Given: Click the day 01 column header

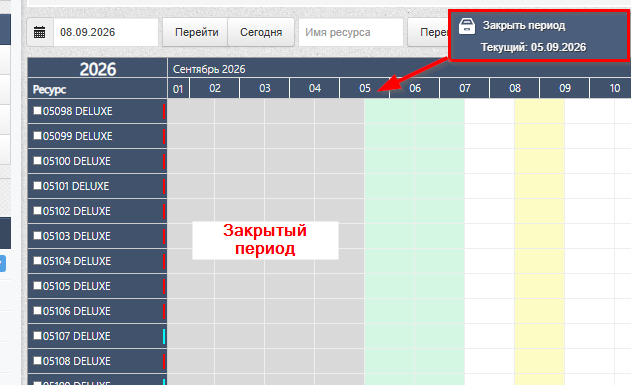Looking at the screenshot, I should click(178, 89).
